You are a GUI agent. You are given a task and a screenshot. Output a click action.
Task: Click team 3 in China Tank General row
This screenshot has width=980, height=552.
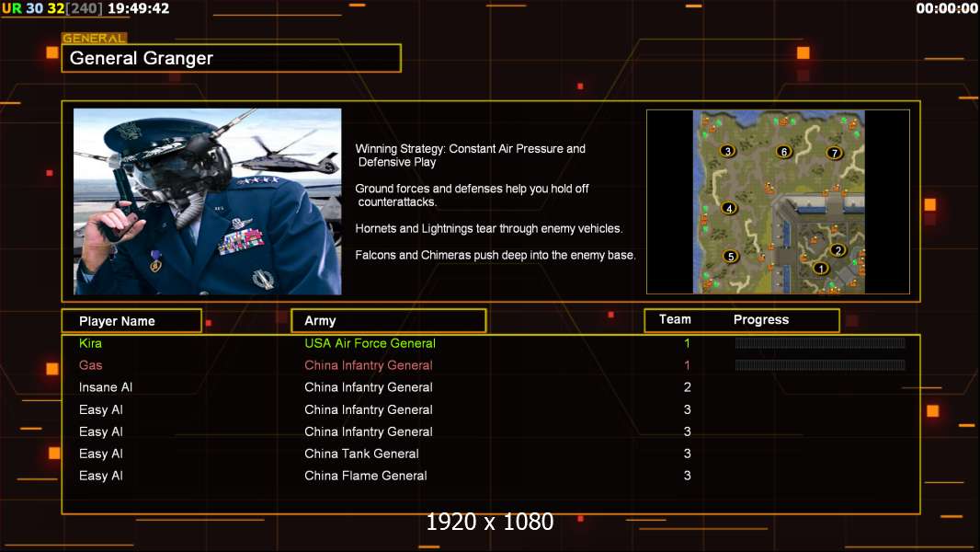click(x=688, y=454)
